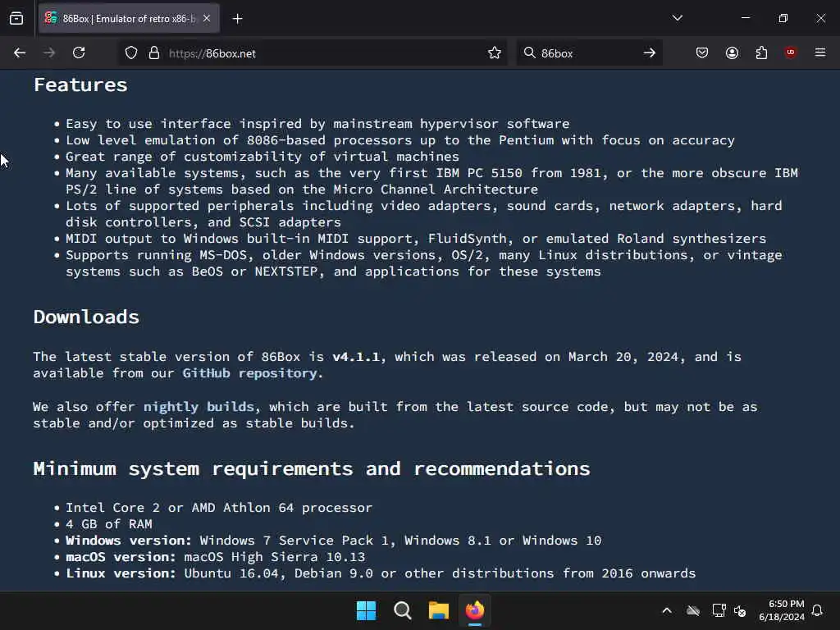Show hidden system tray icons
The image size is (840, 630).
coord(667,610)
